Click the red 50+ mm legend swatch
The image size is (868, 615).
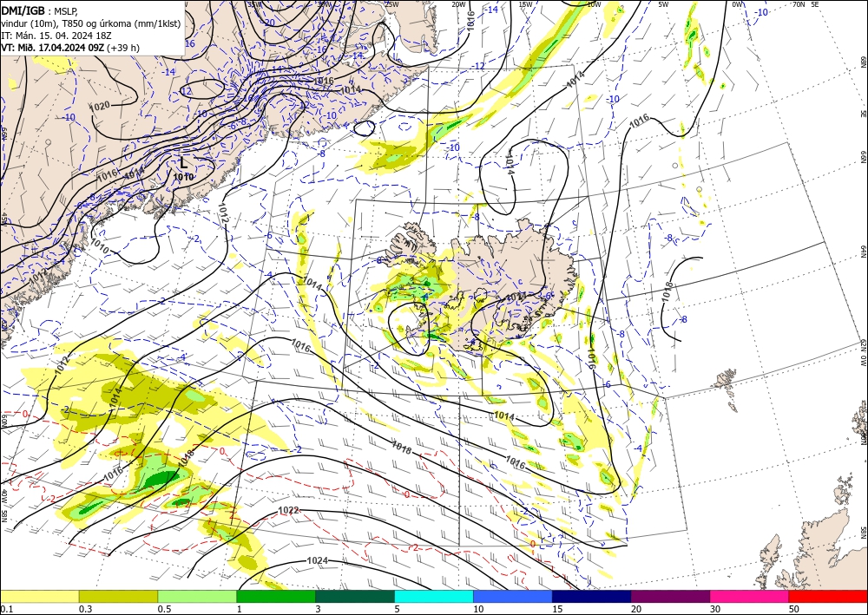point(828,596)
